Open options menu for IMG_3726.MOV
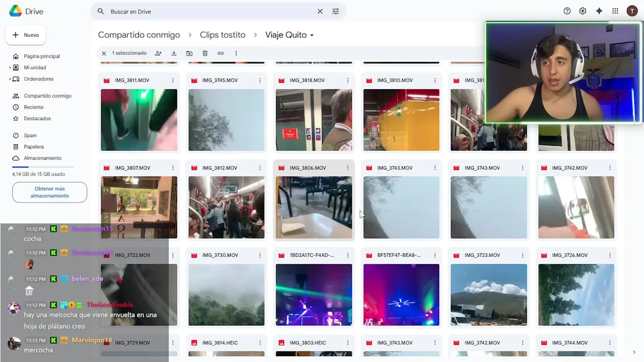Viewport: 644px width, 362px height. click(x=610, y=255)
